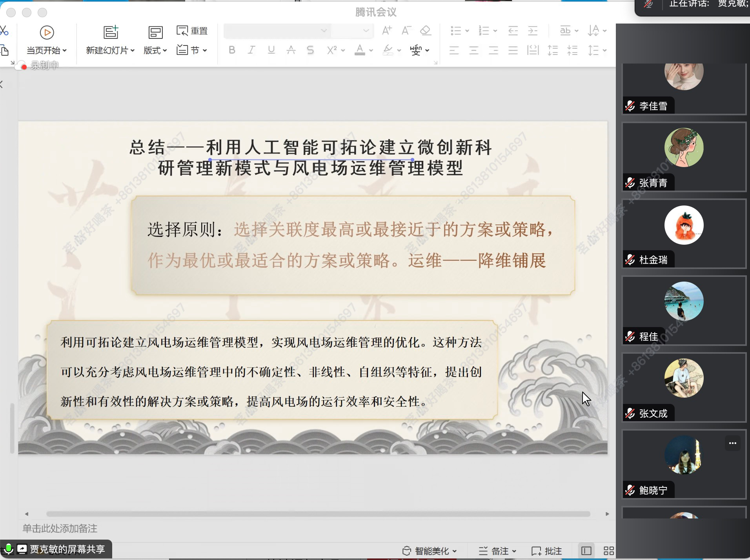750x560 pixels.
Task: Click the copy icon below scissors
Action: [5, 50]
